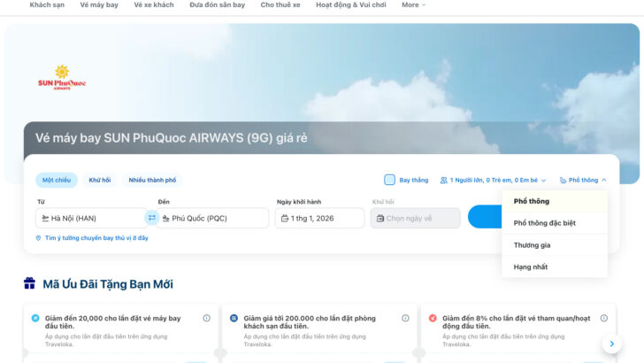644x363 pixels.
Task: Click the flight coupon blue badge icon
Action: (35, 318)
